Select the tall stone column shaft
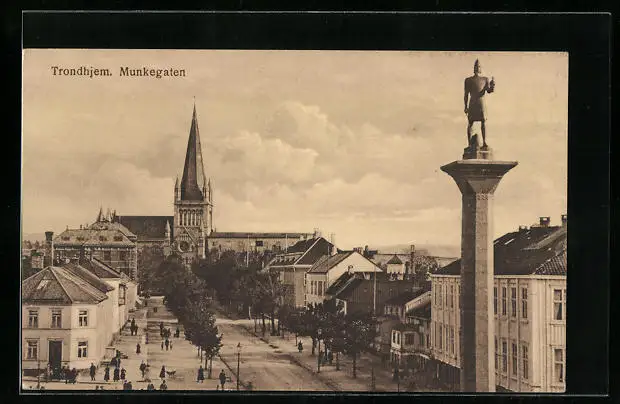Image resolution: width=620 pixels, height=404 pixels. tap(477, 290)
